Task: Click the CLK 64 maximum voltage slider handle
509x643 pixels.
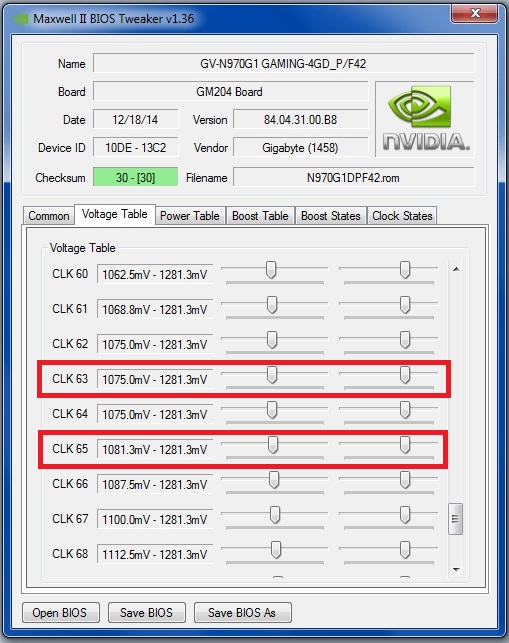Action: [405, 410]
